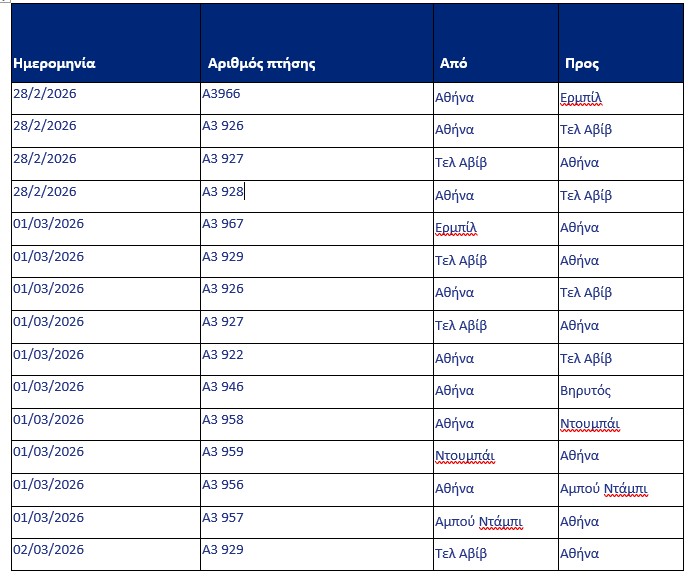The width and height of the screenshot is (698, 588).
Task: Click the Προς column header
Action: [x=621, y=43]
